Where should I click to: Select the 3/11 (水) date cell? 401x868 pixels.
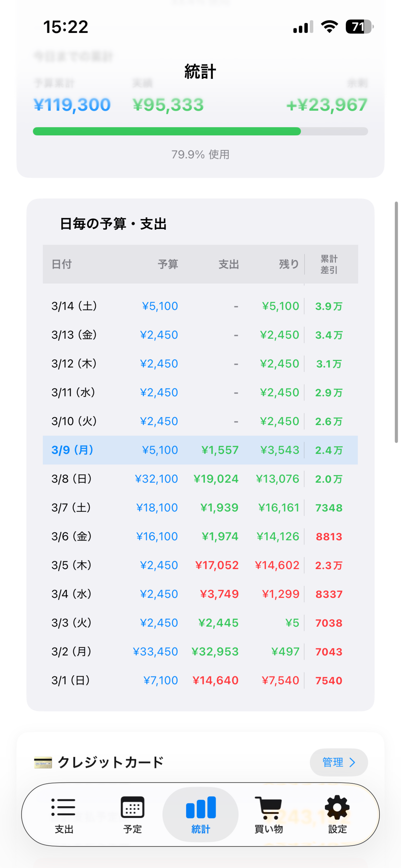tap(74, 393)
